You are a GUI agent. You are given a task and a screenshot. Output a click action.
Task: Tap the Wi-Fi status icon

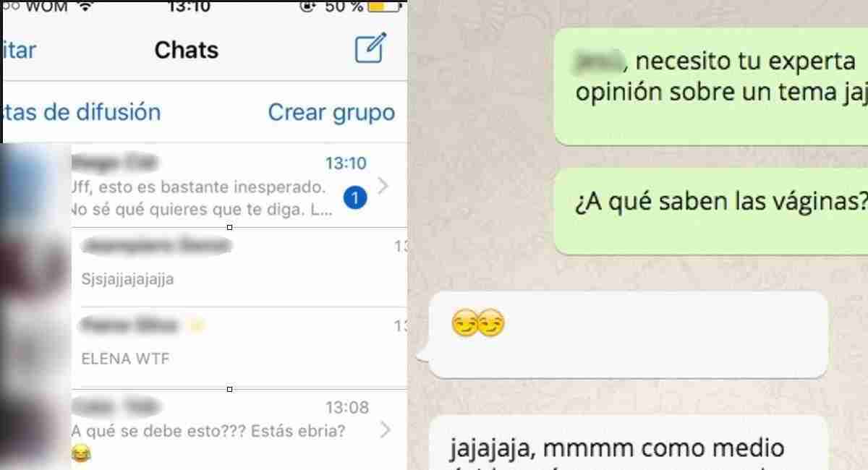(87, 7)
